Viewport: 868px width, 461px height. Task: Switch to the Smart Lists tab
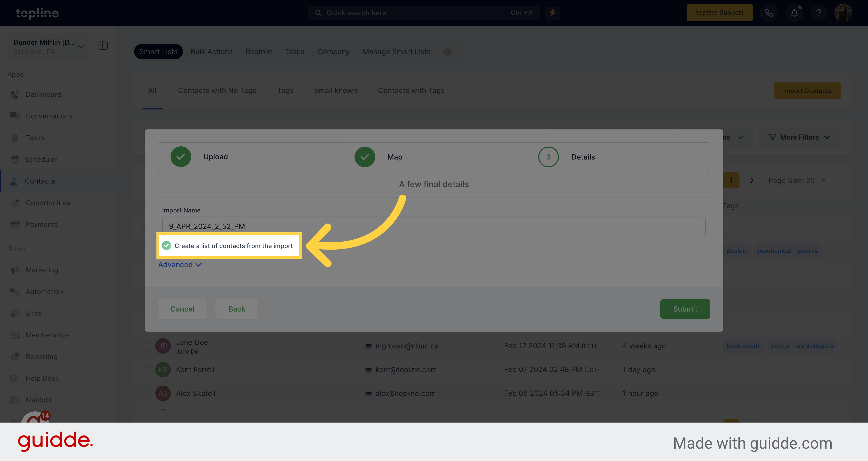158,51
